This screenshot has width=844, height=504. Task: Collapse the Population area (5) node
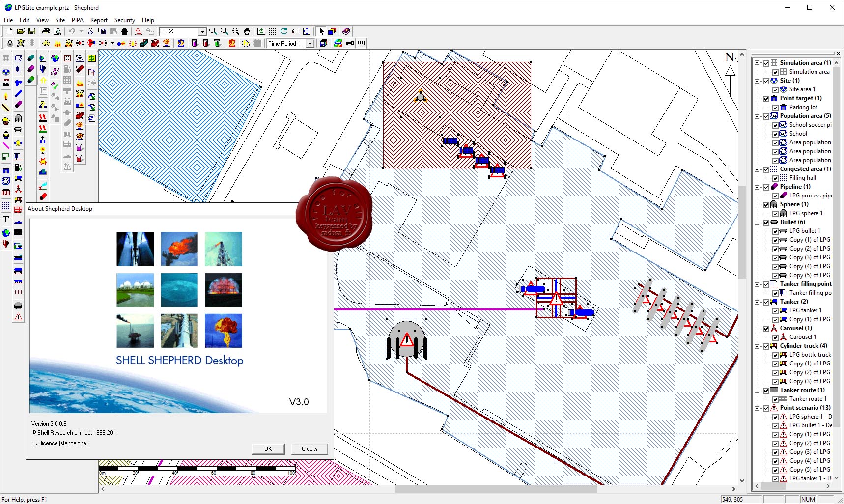(757, 116)
